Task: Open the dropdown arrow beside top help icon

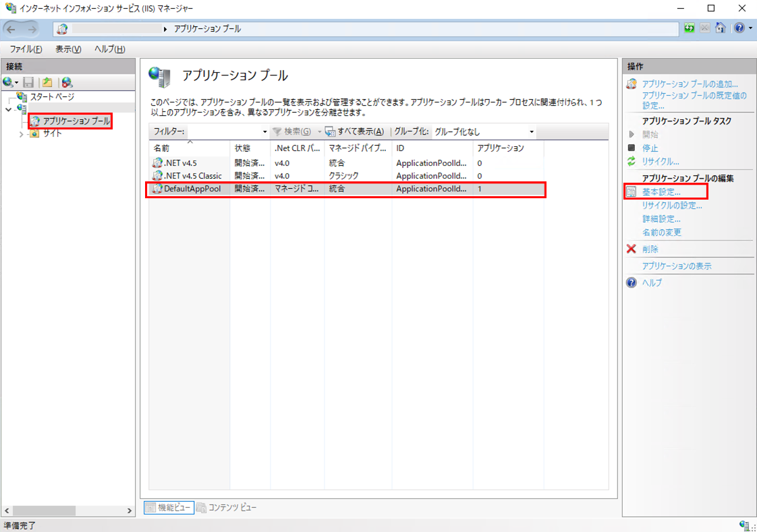Action: click(x=750, y=28)
